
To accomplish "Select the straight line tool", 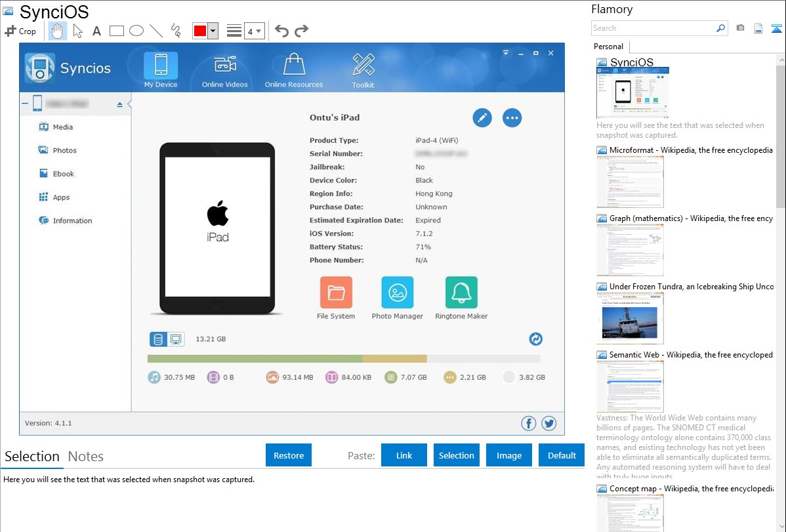I will [x=155, y=31].
